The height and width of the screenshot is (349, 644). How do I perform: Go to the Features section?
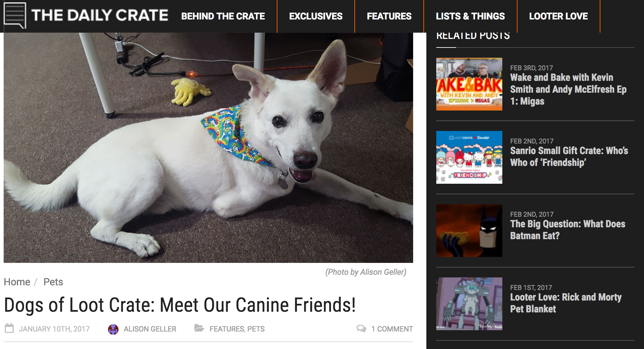[x=389, y=16]
